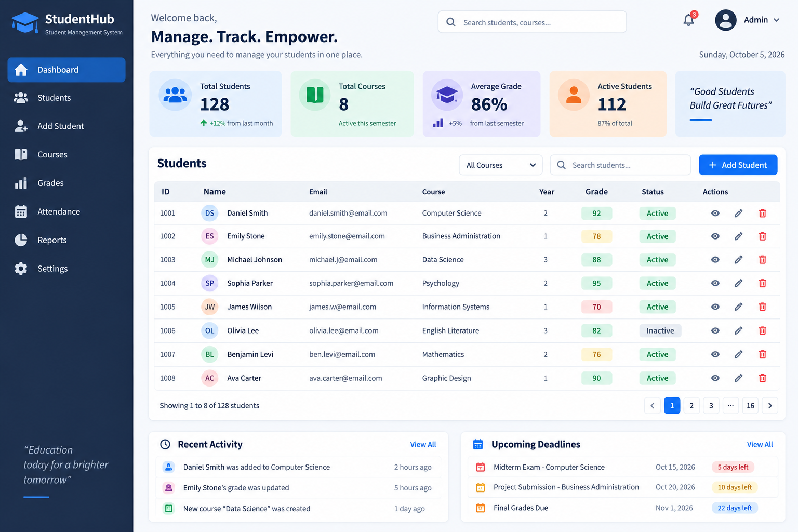Click the Recent Activity clock icon
The width and height of the screenshot is (798, 532).
[165, 444]
